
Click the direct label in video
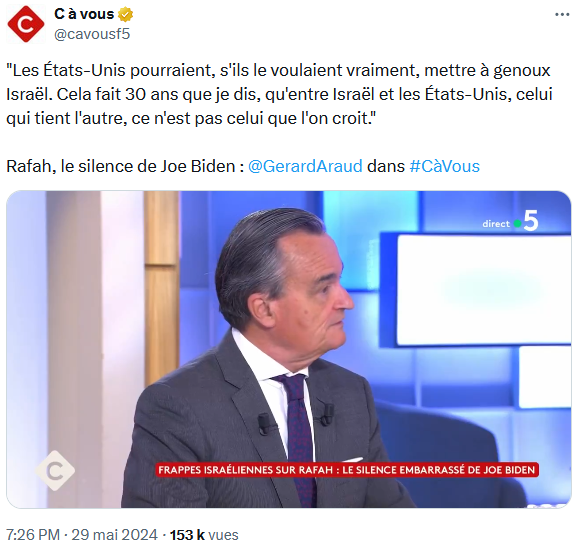click(496, 224)
